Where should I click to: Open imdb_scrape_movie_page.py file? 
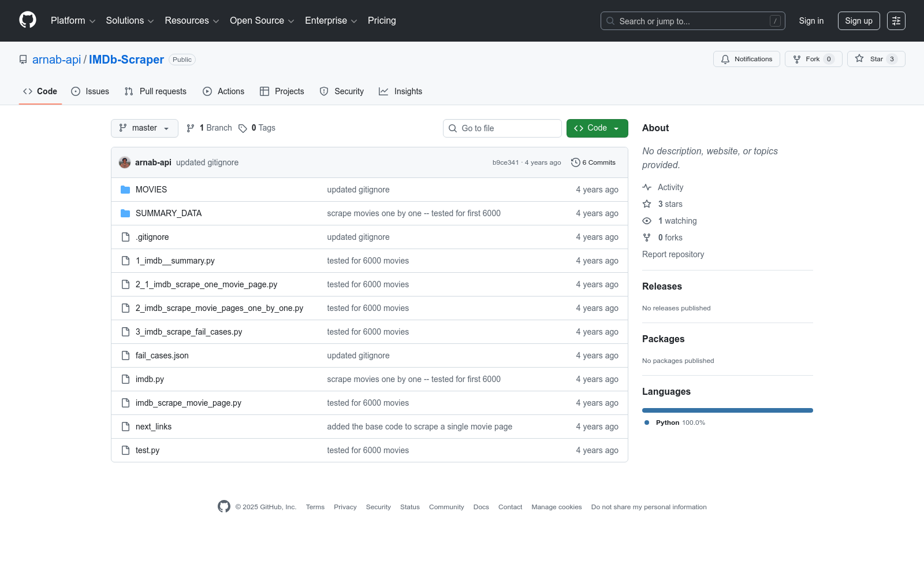[188, 403]
